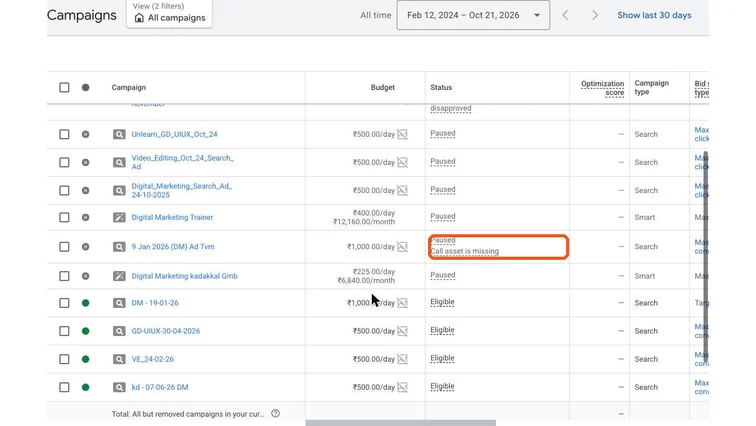
Task: Open the date range dropdown Feb 12, 2024 – Oct 21, 2026
Action: pyautogui.click(x=473, y=15)
